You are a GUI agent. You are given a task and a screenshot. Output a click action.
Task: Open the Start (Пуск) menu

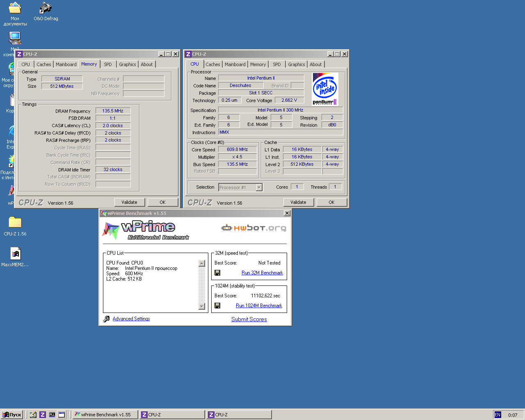tap(11, 415)
